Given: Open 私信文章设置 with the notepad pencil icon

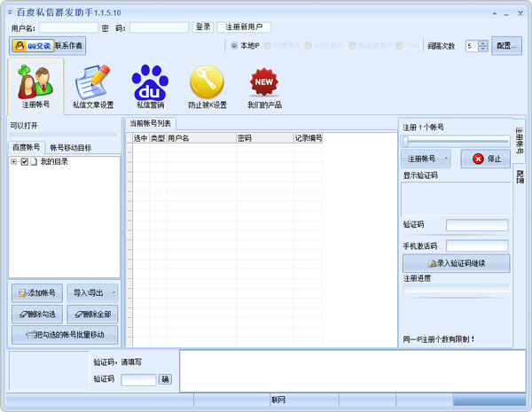Looking at the screenshot, I should [x=93, y=87].
